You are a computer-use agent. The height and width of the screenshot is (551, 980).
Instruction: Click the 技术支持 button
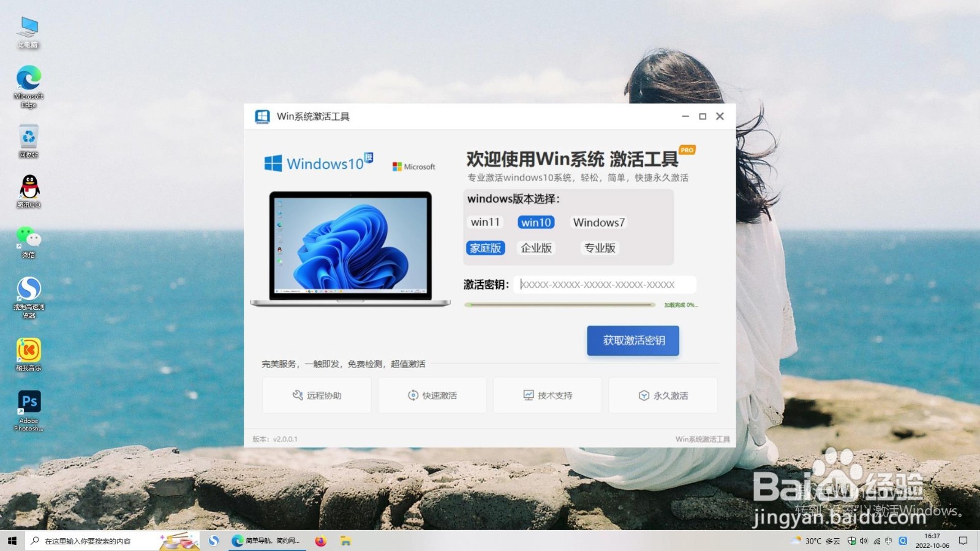click(x=548, y=395)
